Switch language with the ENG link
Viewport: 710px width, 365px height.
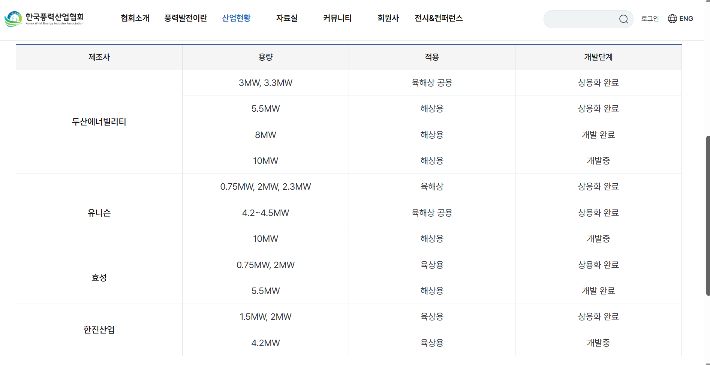coord(686,19)
